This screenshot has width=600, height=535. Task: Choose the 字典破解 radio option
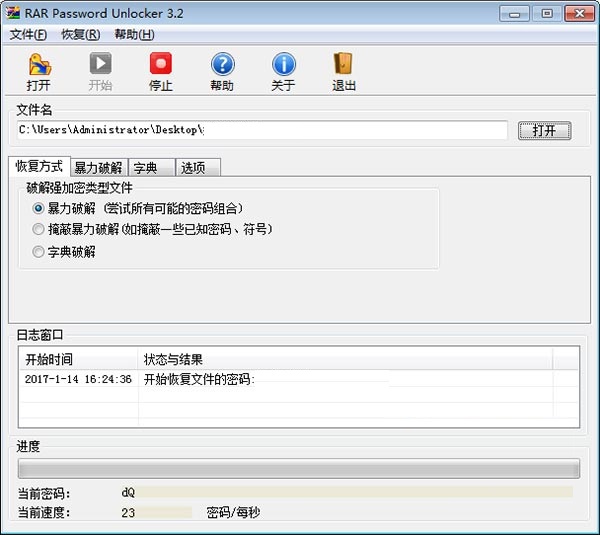point(38,252)
